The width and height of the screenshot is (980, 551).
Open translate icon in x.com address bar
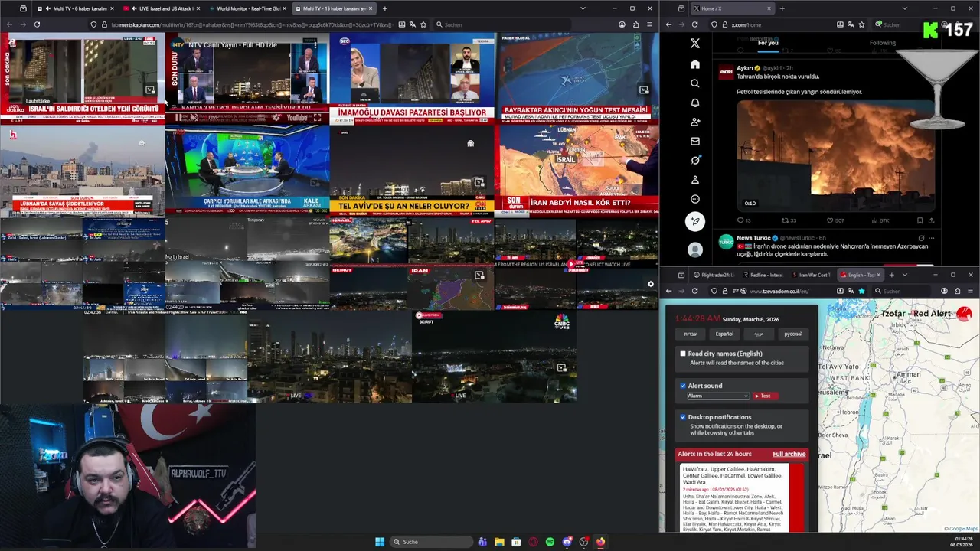(x=851, y=24)
